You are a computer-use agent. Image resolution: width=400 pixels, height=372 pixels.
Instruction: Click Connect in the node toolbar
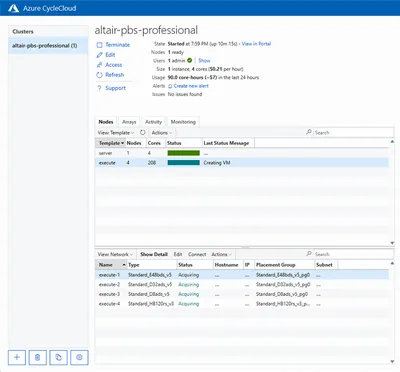pos(197,254)
